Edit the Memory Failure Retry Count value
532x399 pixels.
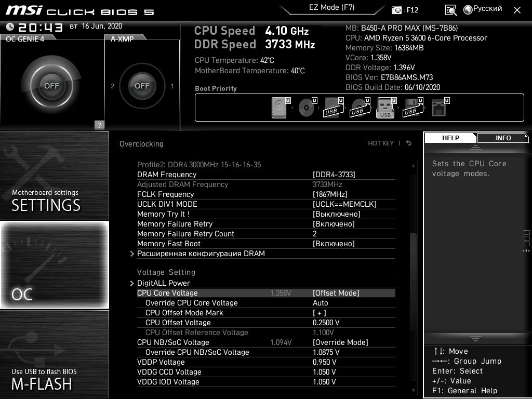point(266,233)
